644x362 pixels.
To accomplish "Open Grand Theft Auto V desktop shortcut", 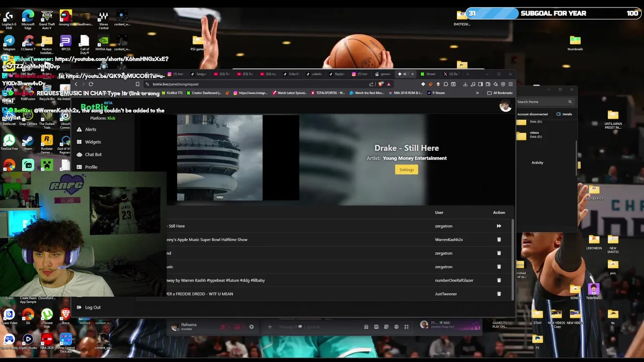I will pyautogui.click(x=47, y=19).
